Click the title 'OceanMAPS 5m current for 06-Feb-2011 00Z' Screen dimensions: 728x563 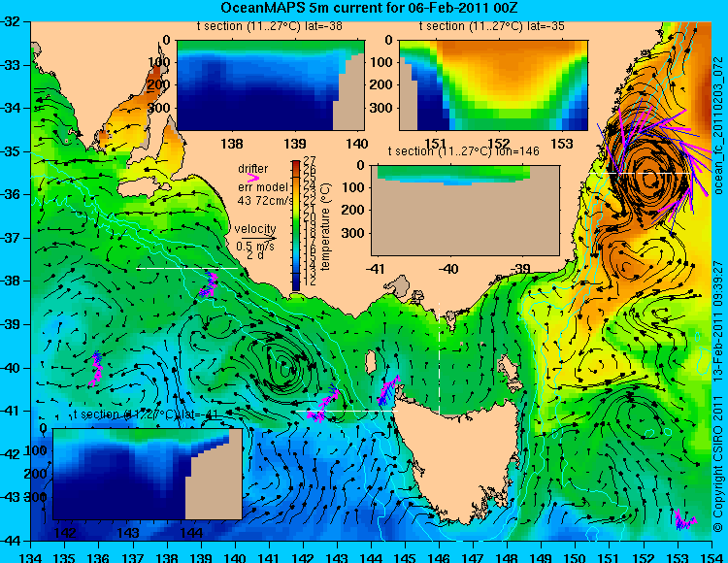[369, 8]
